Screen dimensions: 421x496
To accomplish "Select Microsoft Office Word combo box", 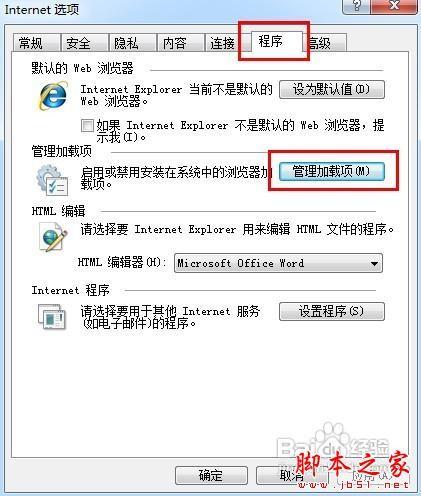I will (x=278, y=263).
